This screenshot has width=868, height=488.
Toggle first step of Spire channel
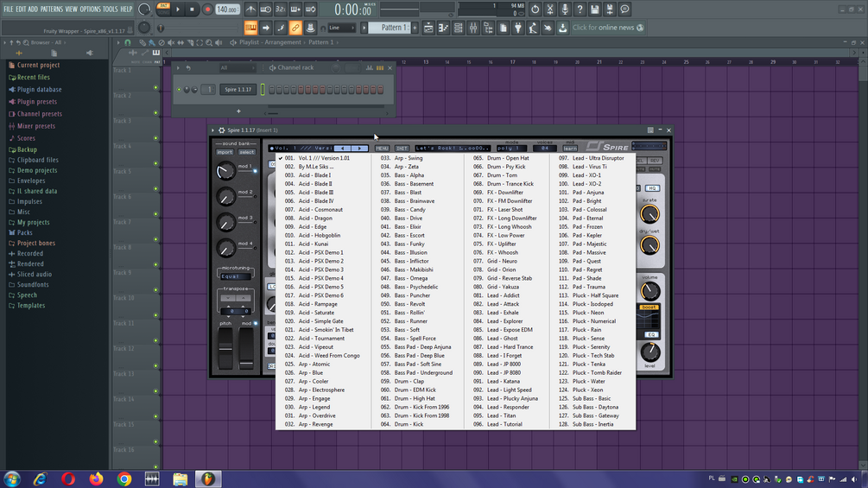pyautogui.click(x=272, y=90)
